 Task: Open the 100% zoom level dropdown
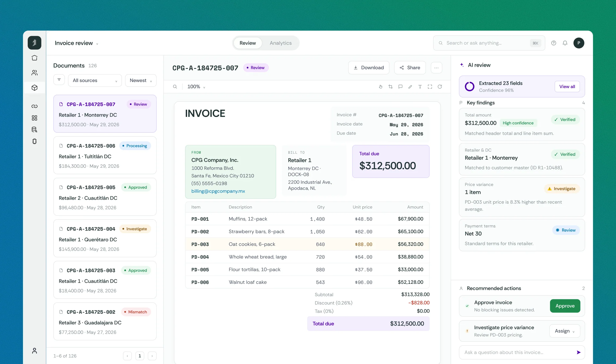(x=196, y=87)
